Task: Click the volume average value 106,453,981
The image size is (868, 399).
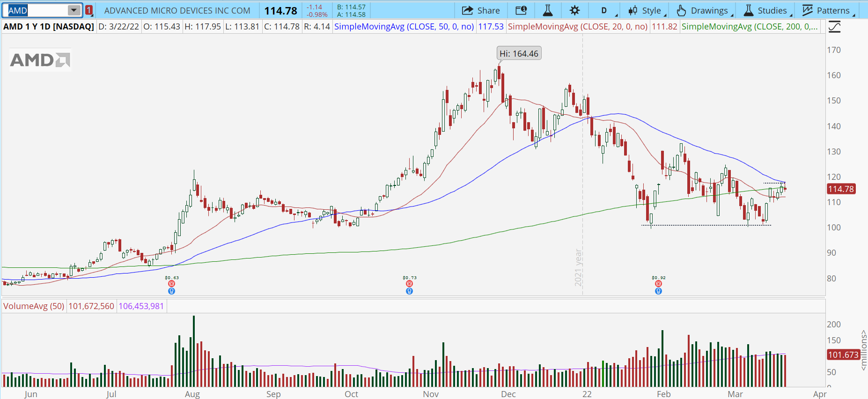Action: point(141,306)
